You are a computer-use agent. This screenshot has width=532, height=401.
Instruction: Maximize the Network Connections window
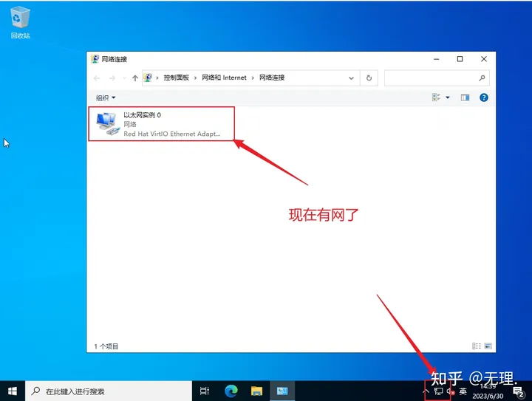(x=460, y=59)
